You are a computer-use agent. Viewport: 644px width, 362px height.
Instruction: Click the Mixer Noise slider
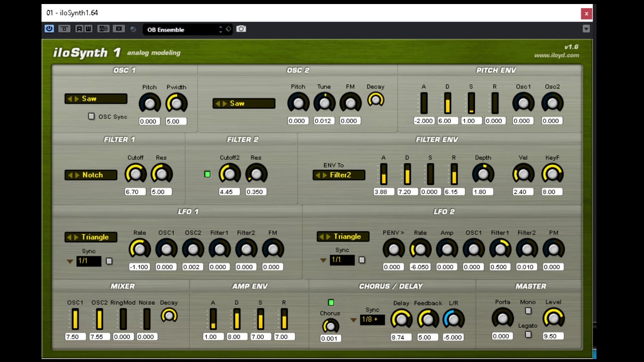146,319
